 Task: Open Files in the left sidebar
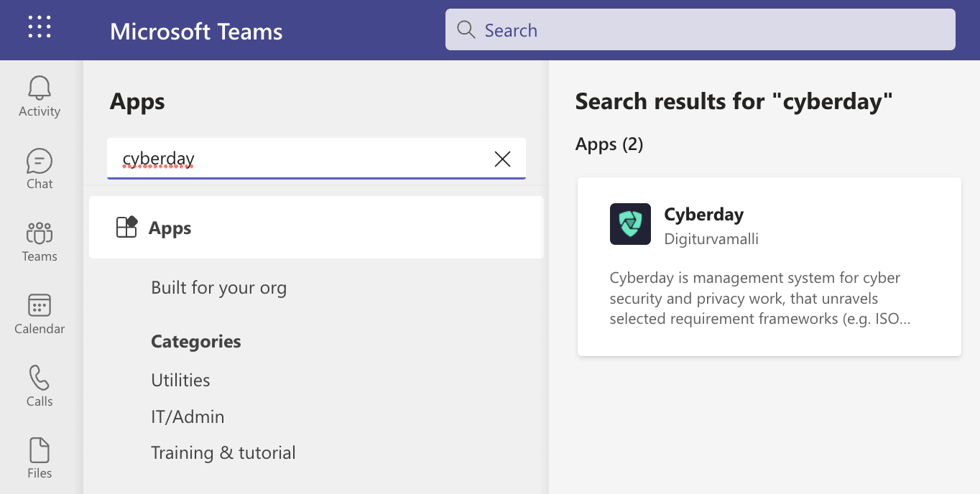(x=40, y=458)
